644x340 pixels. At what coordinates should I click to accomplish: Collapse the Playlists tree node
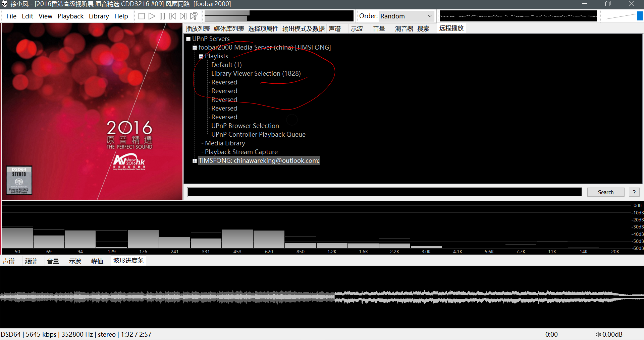click(x=201, y=56)
